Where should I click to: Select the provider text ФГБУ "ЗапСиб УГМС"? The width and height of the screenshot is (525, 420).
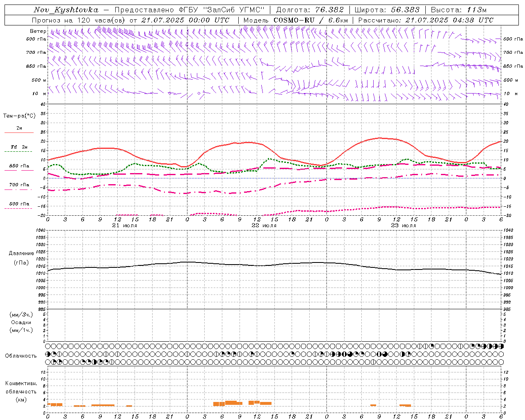[222, 10]
